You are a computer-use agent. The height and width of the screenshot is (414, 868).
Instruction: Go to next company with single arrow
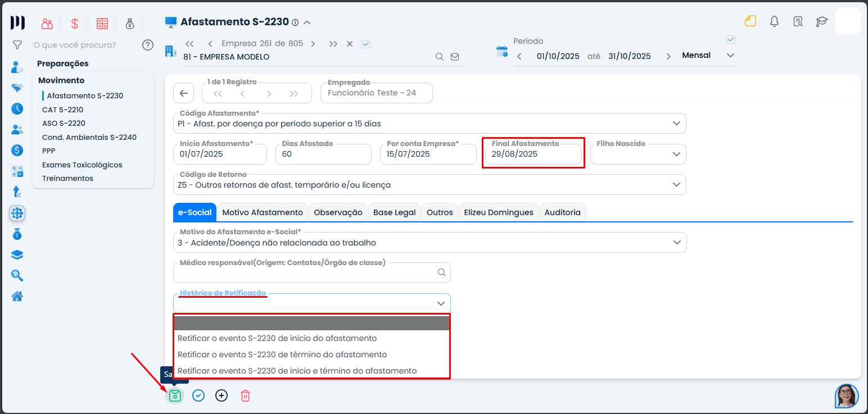[313, 44]
